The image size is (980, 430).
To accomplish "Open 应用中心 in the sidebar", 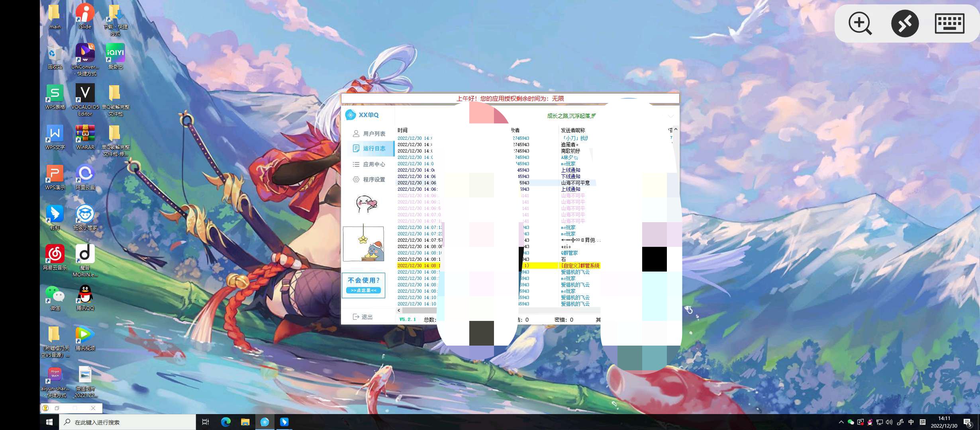I will (x=369, y=164).
